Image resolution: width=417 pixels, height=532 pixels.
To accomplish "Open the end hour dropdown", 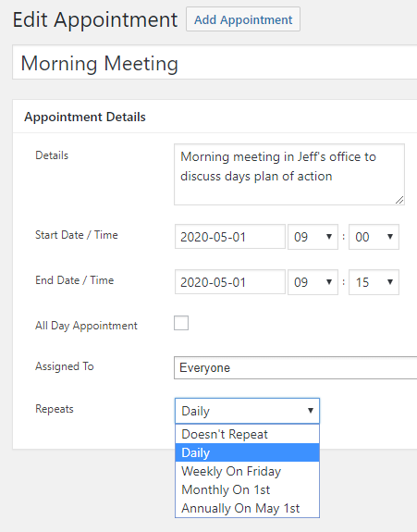I will (313, 282).
